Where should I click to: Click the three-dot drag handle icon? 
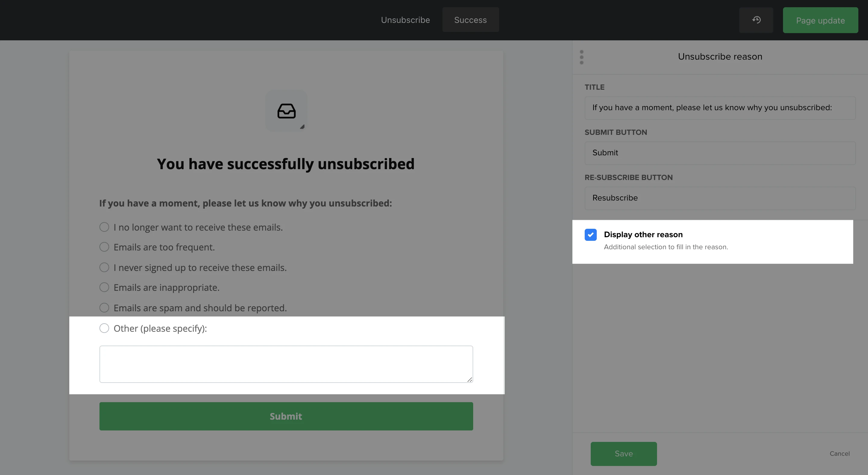tap(582, 57)
